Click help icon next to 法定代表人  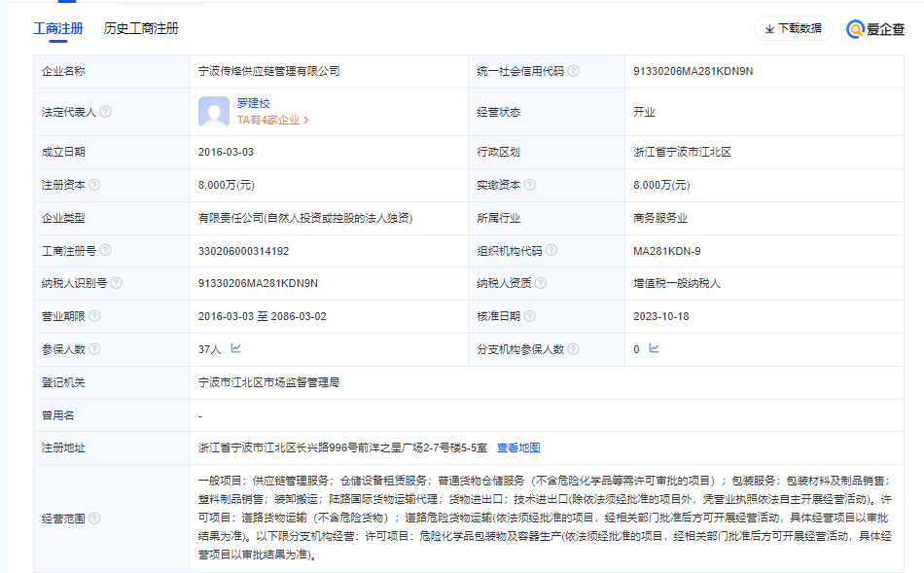[x=105, y=112]
